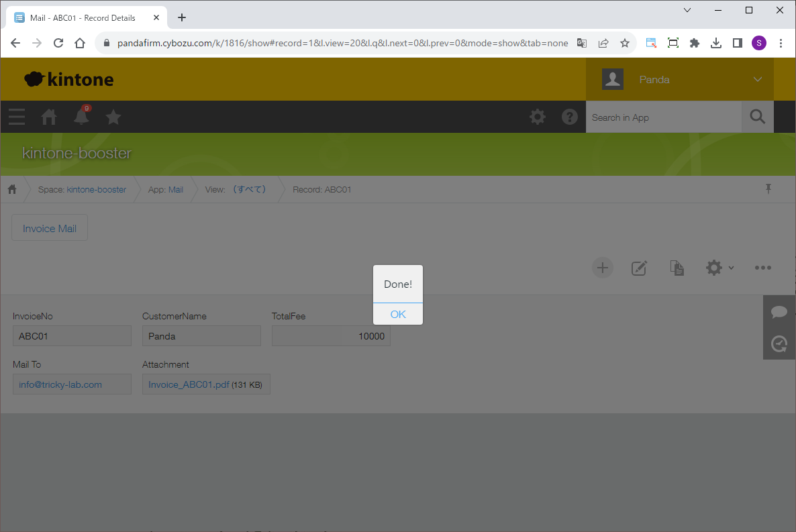The image size is (796, 532).
Task: Click the magnifier search button
Action: (757, 117)
